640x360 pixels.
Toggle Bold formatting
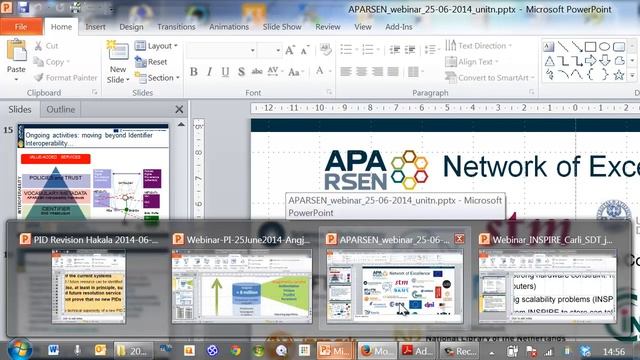pos(194,72)
